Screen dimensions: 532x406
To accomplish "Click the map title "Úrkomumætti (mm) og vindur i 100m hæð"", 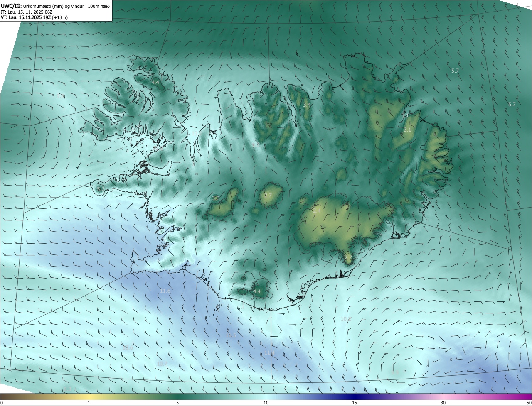I will point(66,6).
